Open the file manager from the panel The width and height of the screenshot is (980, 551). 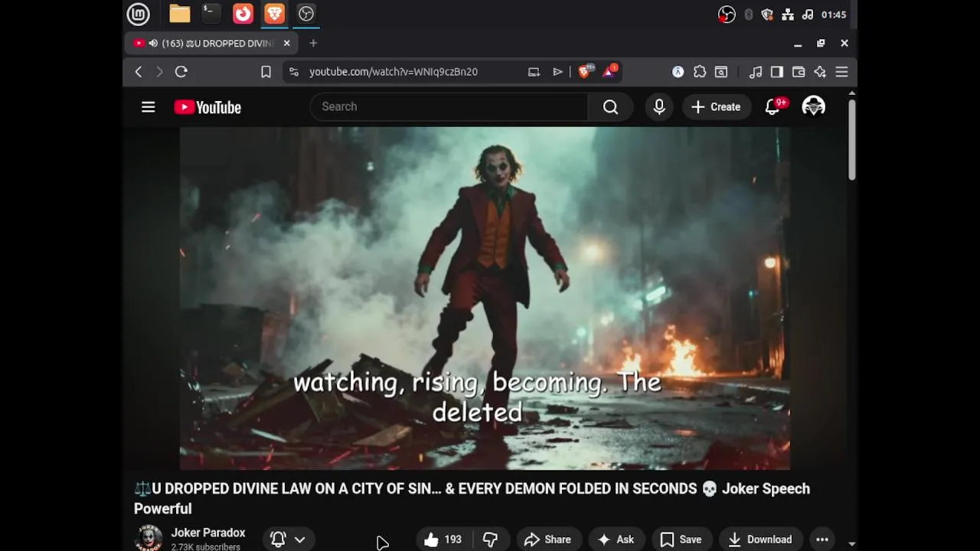180,14
